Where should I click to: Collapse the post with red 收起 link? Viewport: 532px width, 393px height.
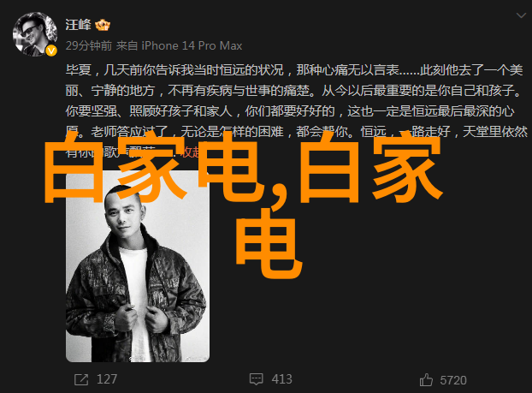(191, 152)
